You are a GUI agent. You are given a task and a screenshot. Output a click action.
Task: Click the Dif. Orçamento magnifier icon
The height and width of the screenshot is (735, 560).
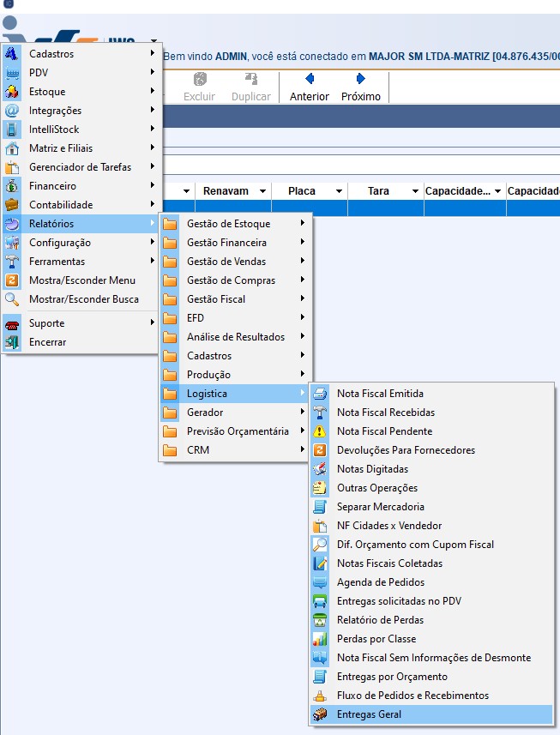320,545
